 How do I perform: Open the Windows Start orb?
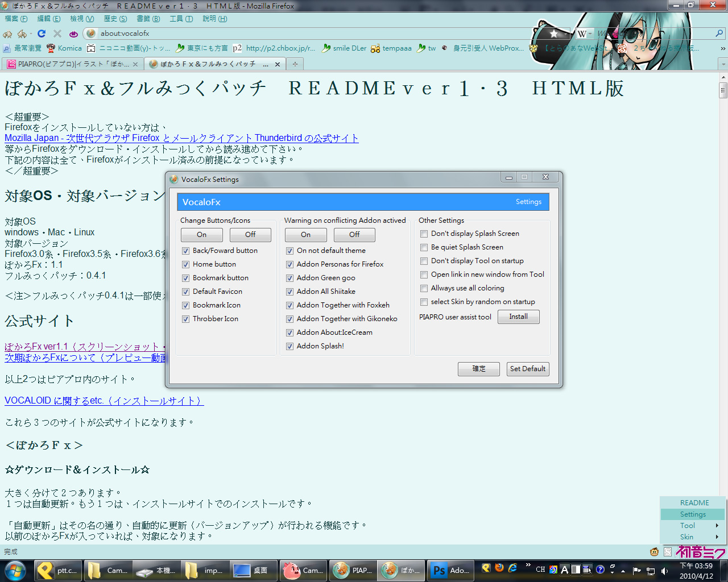(15, 569)
